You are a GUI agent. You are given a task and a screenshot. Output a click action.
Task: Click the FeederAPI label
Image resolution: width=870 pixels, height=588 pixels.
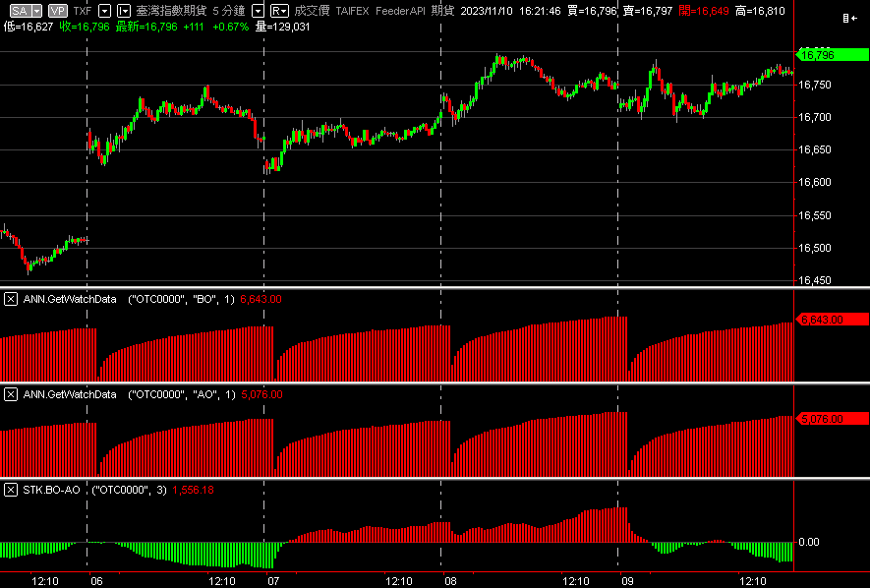click(400, 11)
